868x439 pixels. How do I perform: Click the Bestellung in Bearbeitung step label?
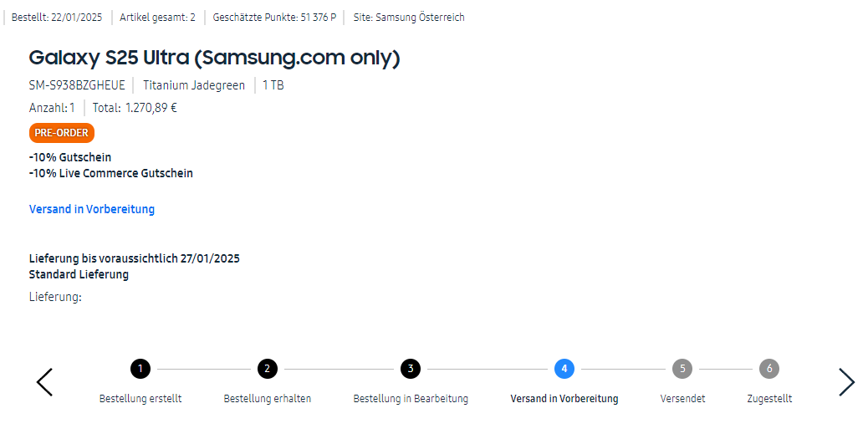(x=411, y=399)
